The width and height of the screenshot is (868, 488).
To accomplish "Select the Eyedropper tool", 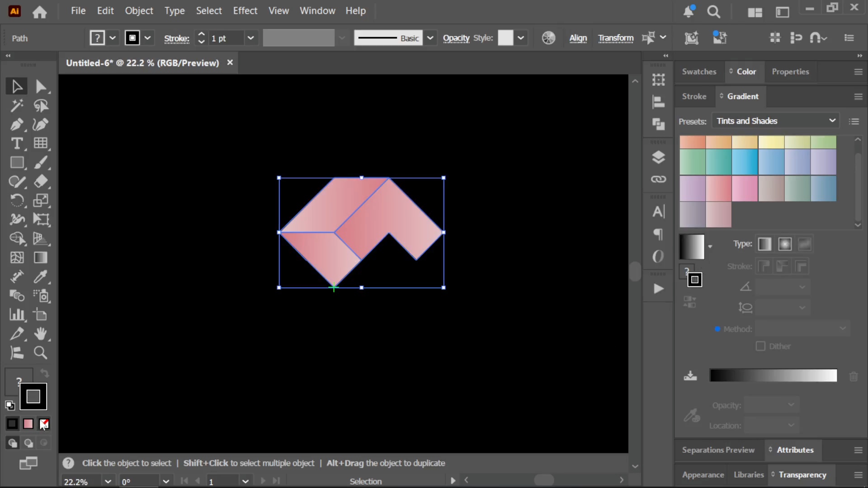I will pos(41,277).
